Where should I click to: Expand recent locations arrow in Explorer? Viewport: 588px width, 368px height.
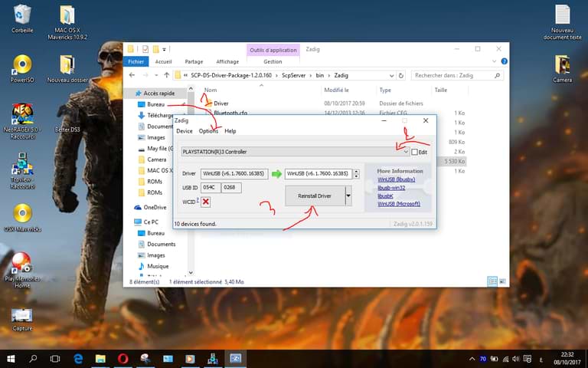pyautogui.click(x=156, y=75)
